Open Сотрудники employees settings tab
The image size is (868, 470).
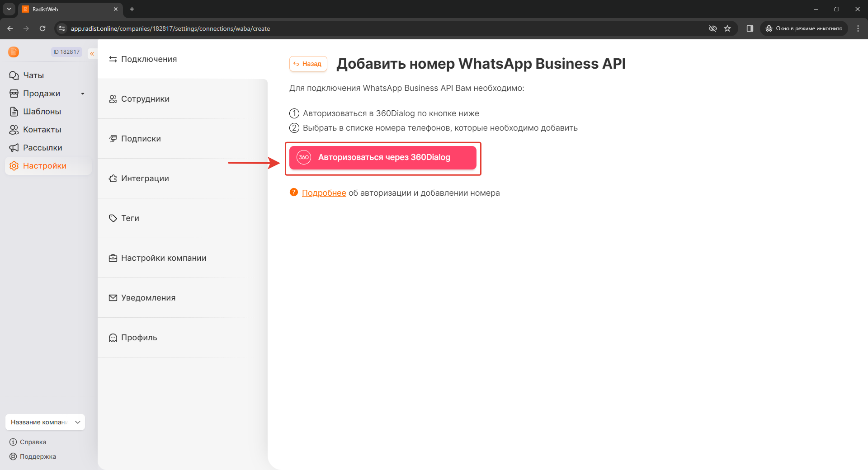click(x=183, y=99)
